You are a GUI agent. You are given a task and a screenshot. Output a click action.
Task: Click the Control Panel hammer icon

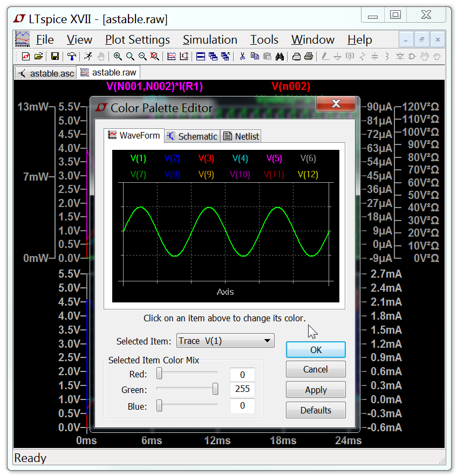click(71, 56)
